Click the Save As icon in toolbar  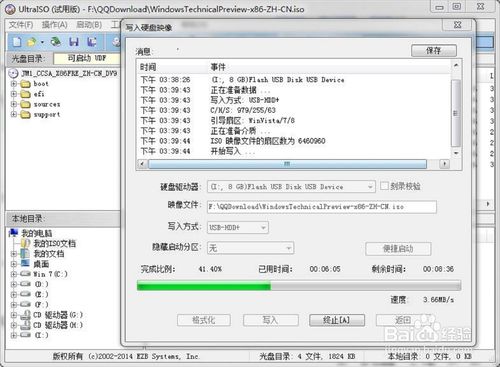point(91,42)
